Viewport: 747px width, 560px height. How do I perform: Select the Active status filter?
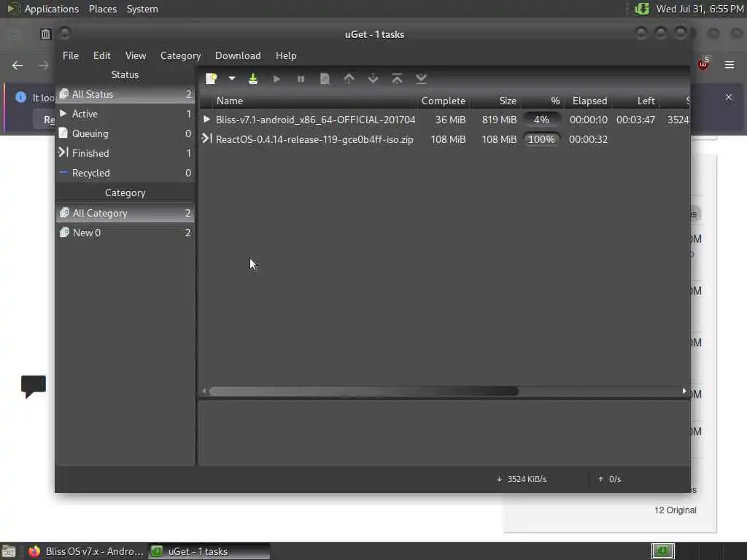click(x=125, y=114)
